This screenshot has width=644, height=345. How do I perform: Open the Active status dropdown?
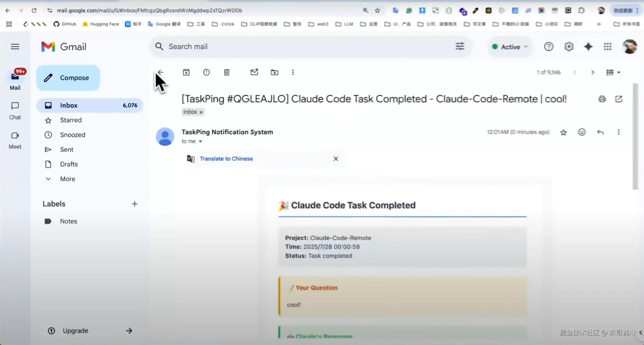click(510, 47)
